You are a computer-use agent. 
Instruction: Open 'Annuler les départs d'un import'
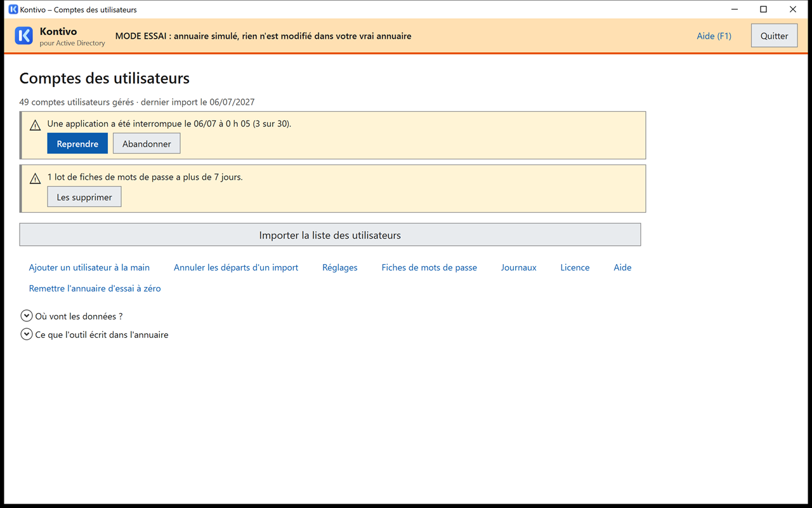coord(236,267)
